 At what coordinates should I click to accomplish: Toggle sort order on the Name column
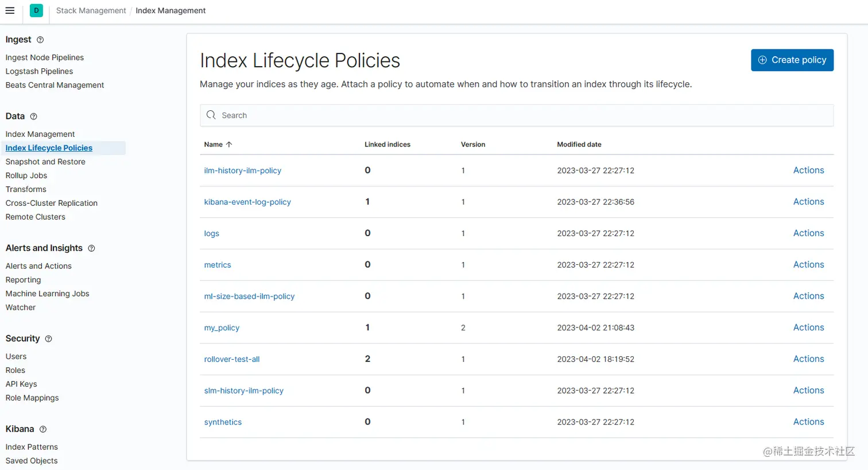coord(218,144)
